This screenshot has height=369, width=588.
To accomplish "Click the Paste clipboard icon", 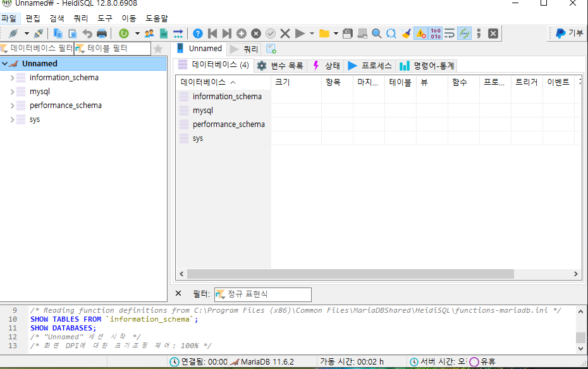I will coord(72,33).
